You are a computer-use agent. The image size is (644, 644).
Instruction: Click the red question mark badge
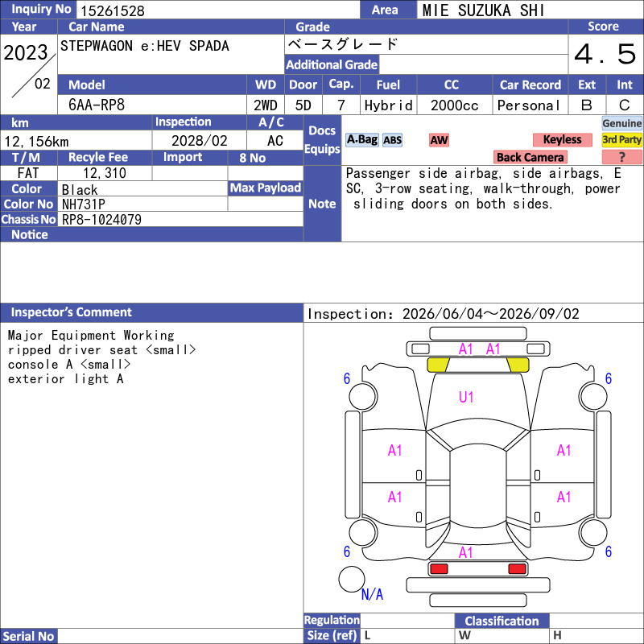[621, 157]
